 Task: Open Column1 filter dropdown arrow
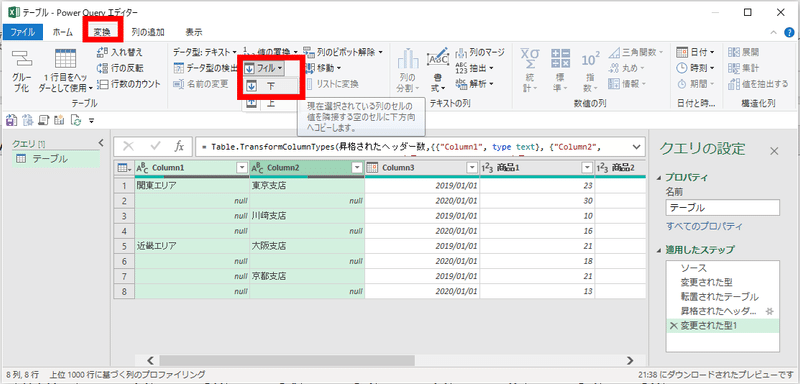[x=242, y=168]
